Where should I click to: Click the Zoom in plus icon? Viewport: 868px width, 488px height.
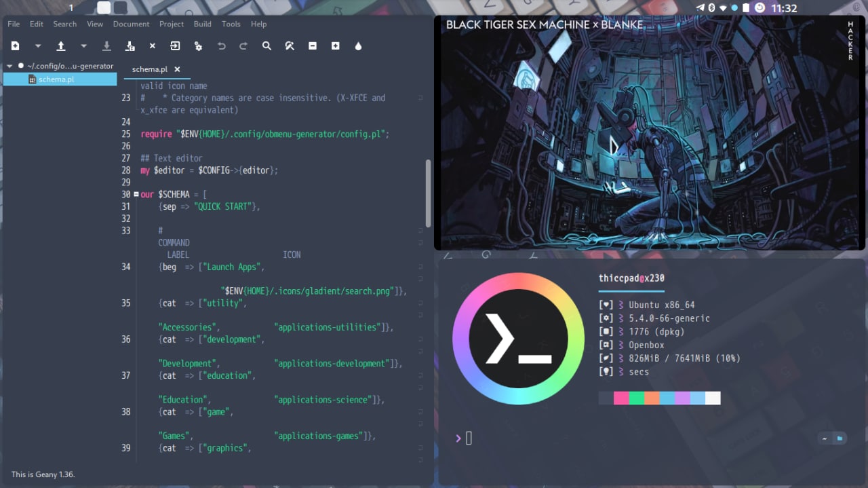[x=335, y=46]
